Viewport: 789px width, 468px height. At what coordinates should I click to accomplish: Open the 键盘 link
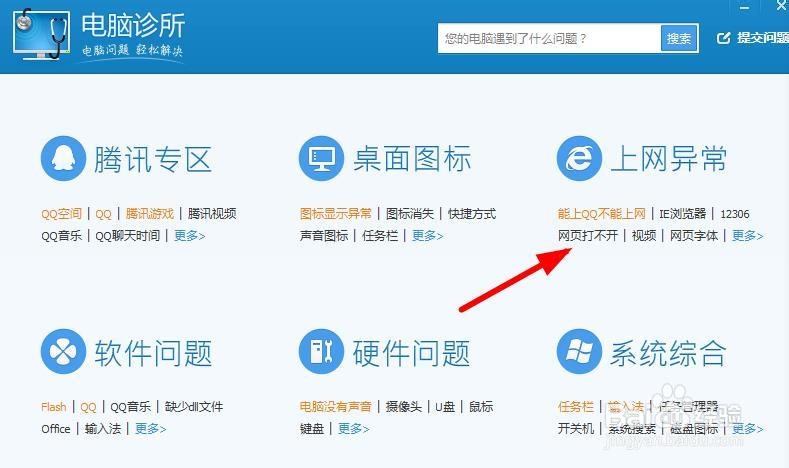[312, 429]
